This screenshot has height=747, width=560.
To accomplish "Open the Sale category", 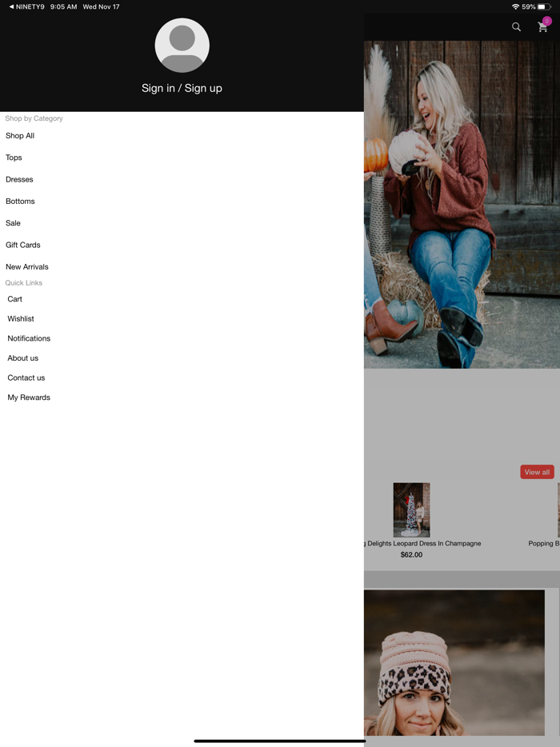I will tap(13, 223).
